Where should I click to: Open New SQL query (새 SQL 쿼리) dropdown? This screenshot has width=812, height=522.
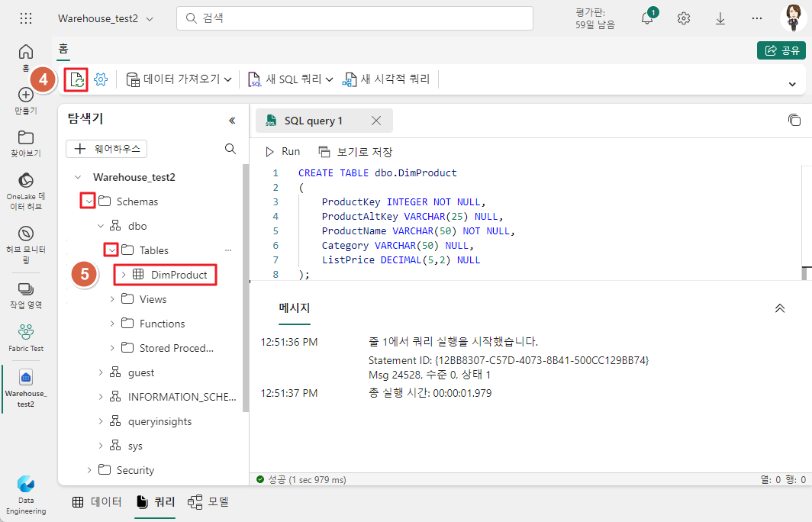tap(290, 79)
